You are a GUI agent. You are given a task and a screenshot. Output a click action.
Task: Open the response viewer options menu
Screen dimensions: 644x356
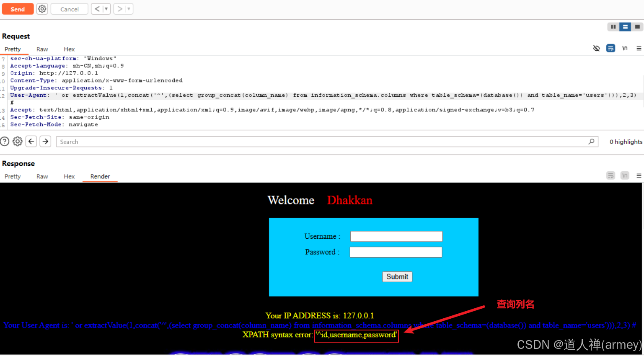pyautogui.click(x=639, y=175)
